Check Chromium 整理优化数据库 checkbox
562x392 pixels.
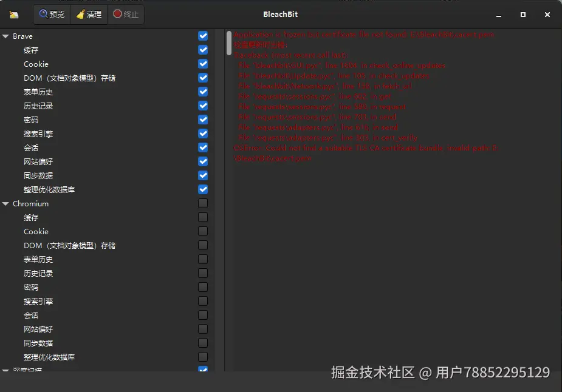coord(203,357)
